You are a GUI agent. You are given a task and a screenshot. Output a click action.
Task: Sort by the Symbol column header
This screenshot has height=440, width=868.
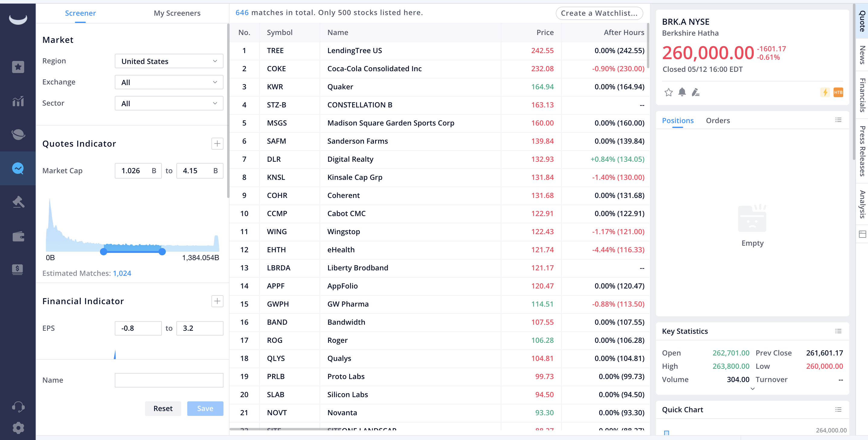tap(279, 33)
